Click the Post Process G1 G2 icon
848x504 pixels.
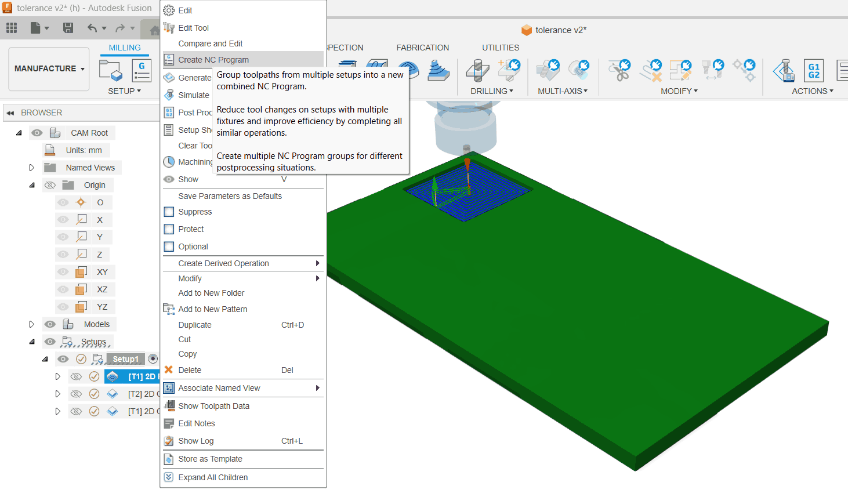click(814, 71)
